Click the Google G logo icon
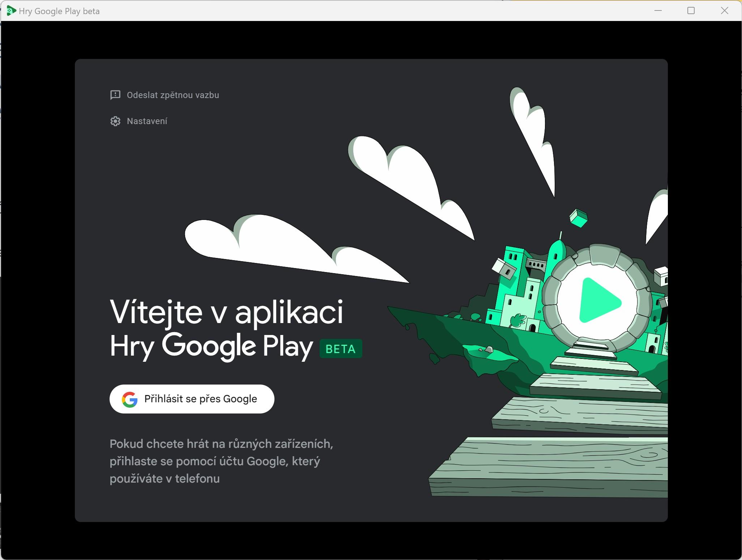The height and width of the screenshot is (560, 742). click(x=130, y=399)
